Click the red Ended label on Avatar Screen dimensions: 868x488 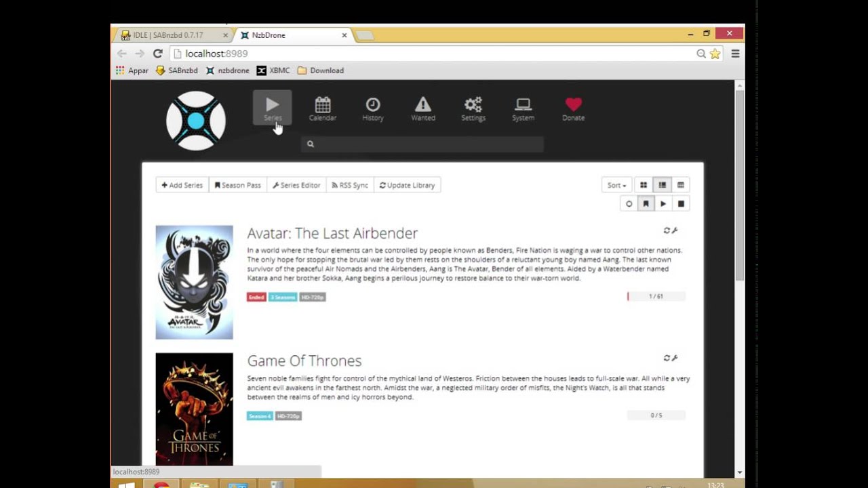tap(256, 297)
